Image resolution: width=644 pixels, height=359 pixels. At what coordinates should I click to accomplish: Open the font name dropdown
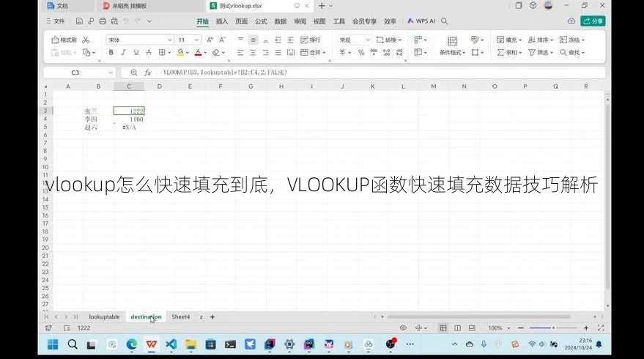169,40
